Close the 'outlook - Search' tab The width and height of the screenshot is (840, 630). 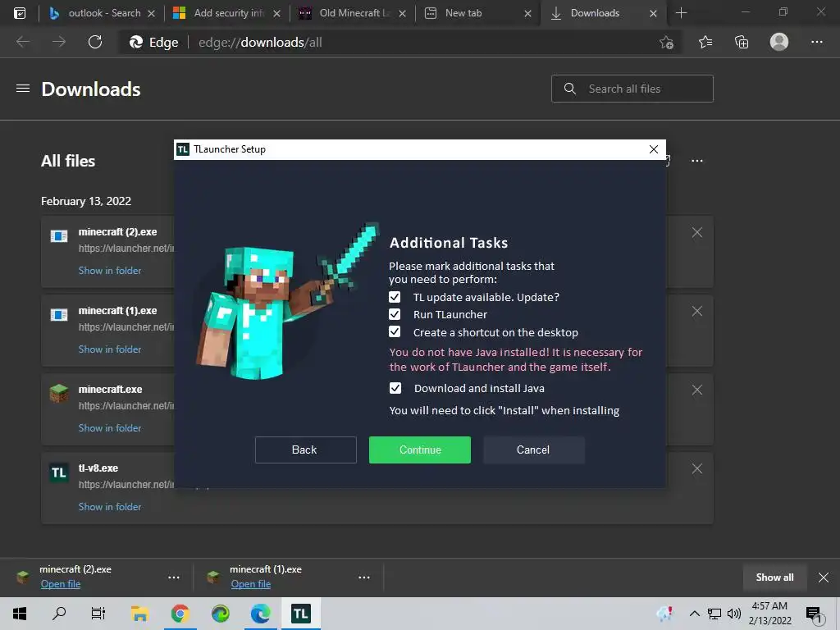coord(151,13)
